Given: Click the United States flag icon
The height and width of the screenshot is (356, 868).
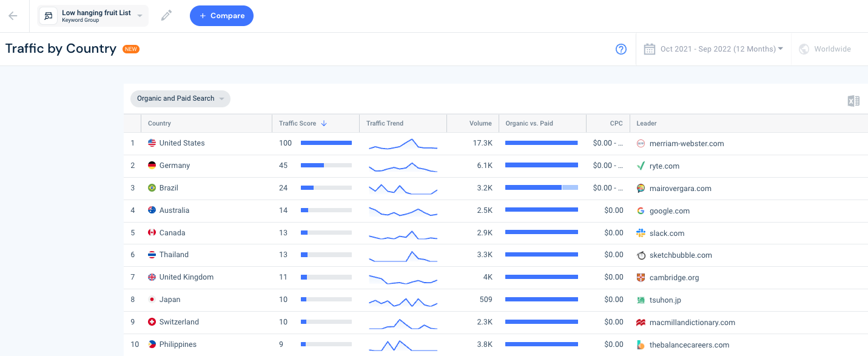Looking at the screenshot, I should (152, 143).
